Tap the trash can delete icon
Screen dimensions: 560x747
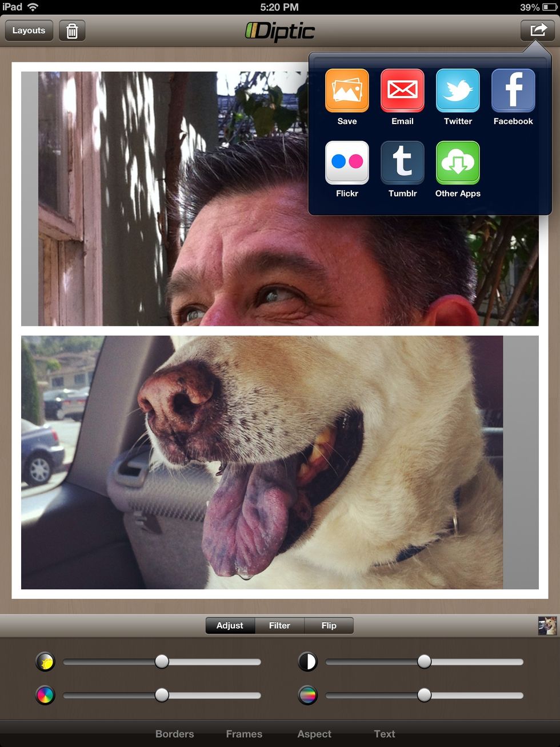72,30
